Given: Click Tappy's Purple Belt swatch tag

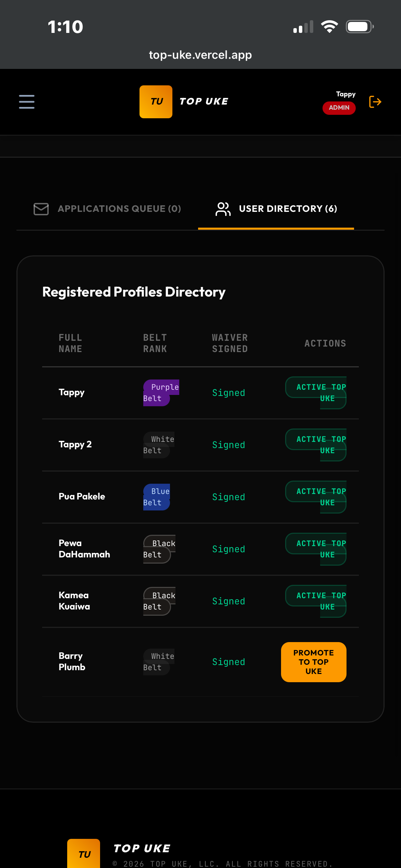Looking at the screenshot, I should coord(161,393).
